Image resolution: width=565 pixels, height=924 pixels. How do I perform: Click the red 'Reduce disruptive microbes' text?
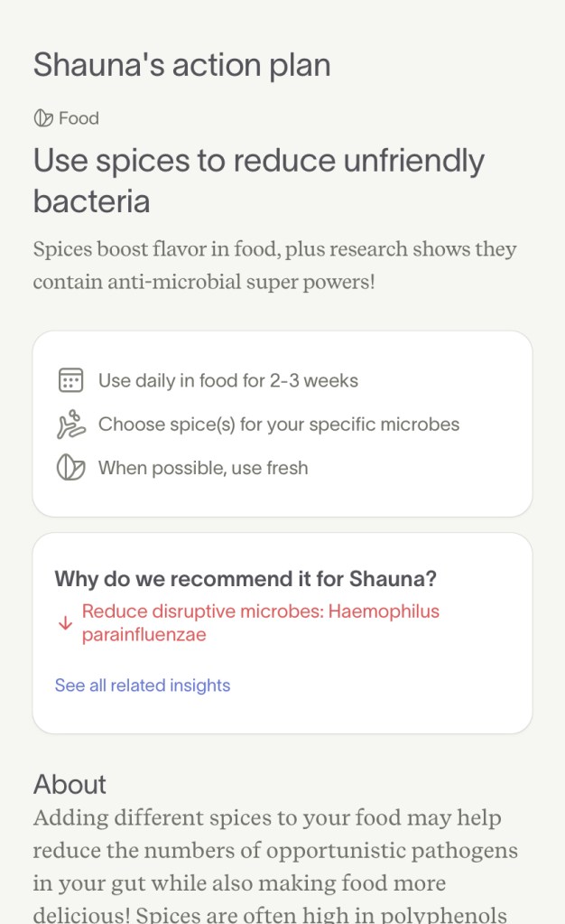(x=261, y=611)
